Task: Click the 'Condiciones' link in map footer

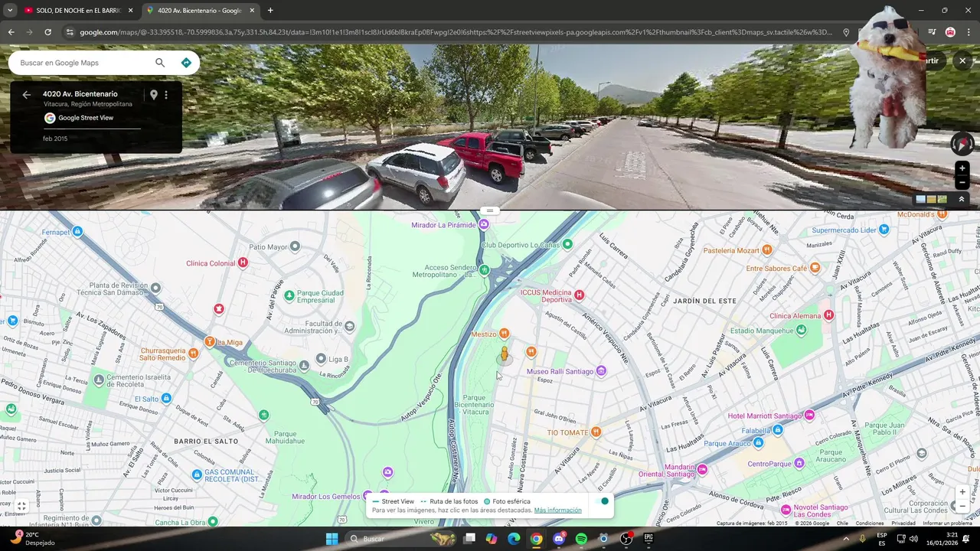Action: (x=870, y=523)
